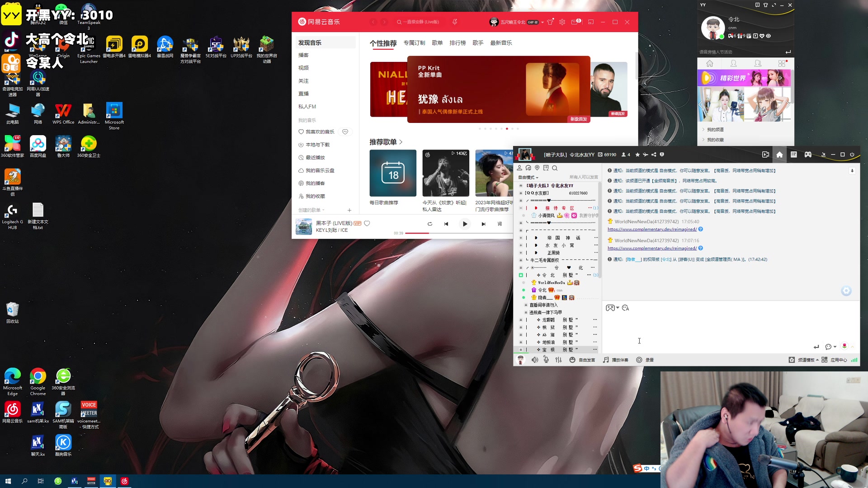The image size is (868, 488).
Task: Expand 帝国神话 sub-channel
Action: pyautogui.click(x=521, y=238)
